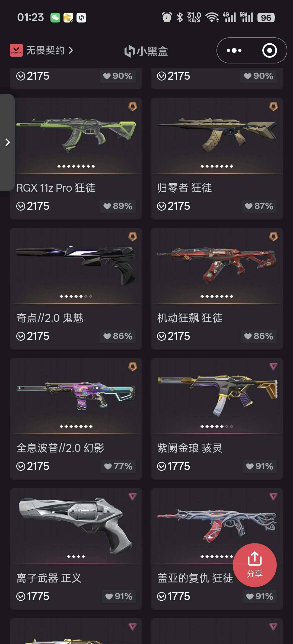Expand the left side drawer arrow
This screenshot has height=644, width=293.
(7, 142)
